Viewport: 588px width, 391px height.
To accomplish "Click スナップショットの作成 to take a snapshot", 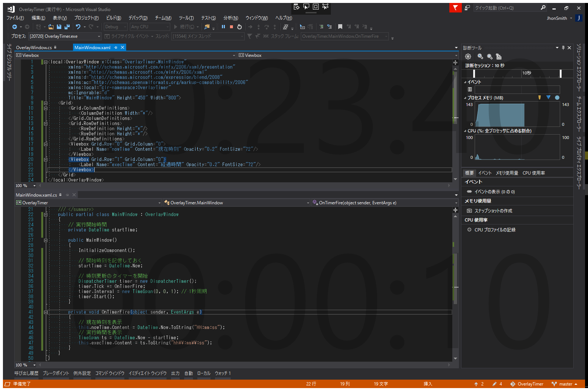I will [x=493, y=211].
